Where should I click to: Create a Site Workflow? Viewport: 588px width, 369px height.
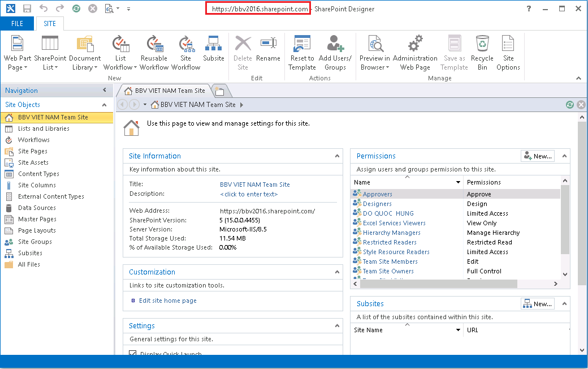[x=186, y=53]
